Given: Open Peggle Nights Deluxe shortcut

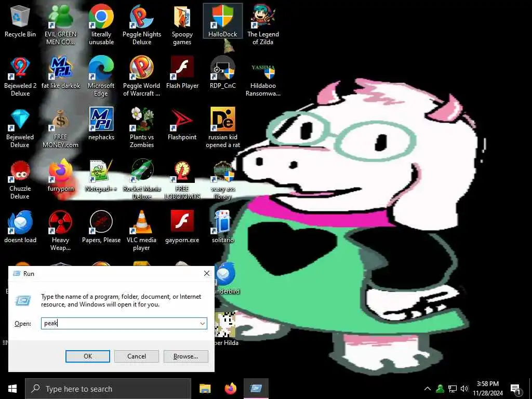Looking at the screenshot, I should pyautogui.click(x=141, y=25).
